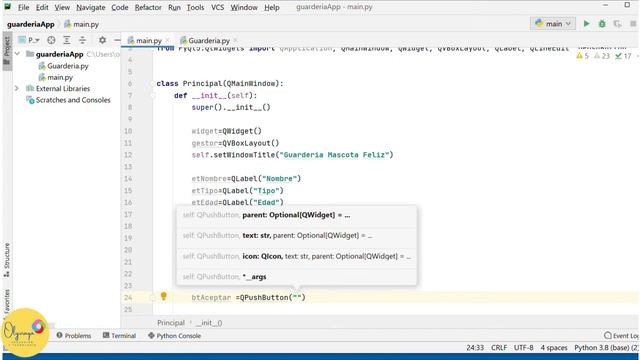Click Principal in the editor breadcrumb
This screenshot has height=360, width=640.
tap(171, 323)
